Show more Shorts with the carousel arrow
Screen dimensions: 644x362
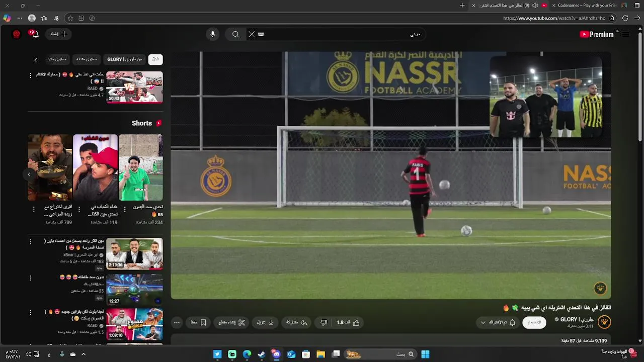coord(29,174)
